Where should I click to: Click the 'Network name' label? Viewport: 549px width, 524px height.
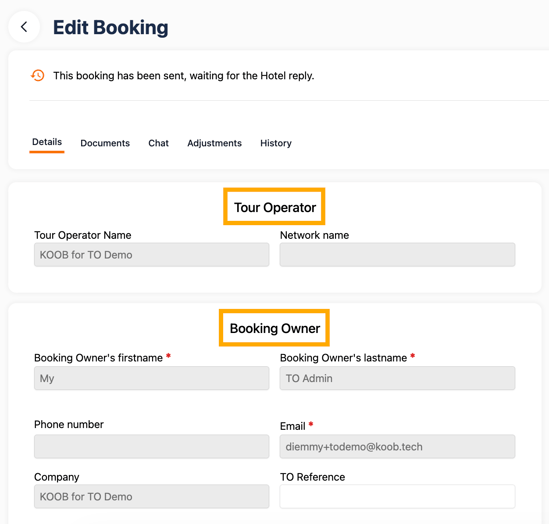(x=314, y=235)
